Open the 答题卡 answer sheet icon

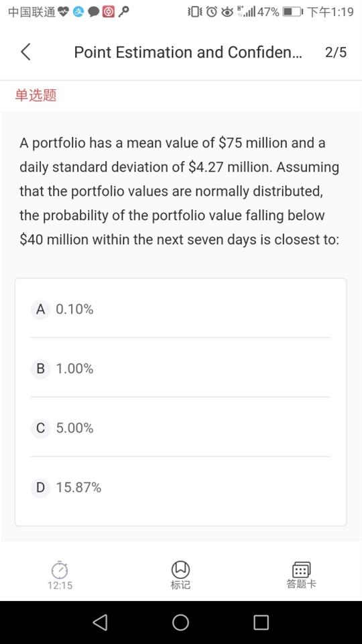click(x=301, y=570)
